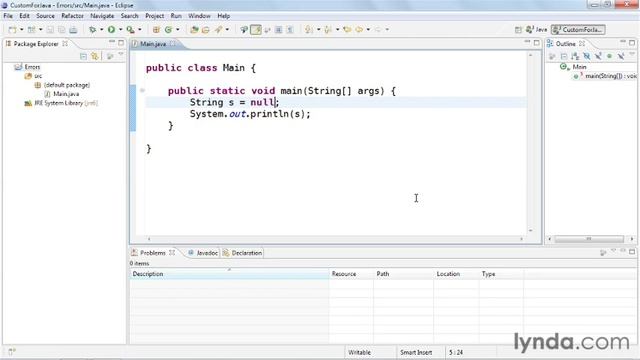Screen dimensions: 640x360
Task: Open the File menu
Action: tap(8, 16)
